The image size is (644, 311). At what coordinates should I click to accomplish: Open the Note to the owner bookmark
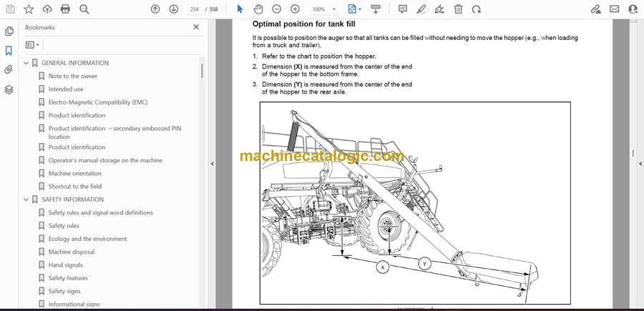coord(73,76)
